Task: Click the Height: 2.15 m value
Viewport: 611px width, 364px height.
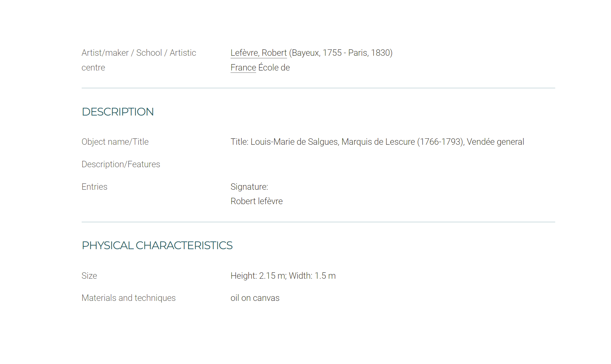Action: [x=258, y=276]
